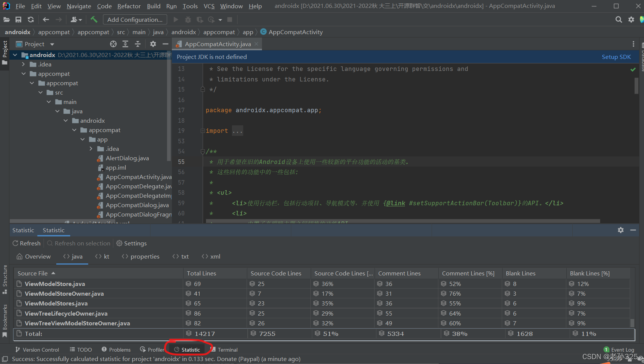This screenshot has width=644, height=364.
Task: Select the ViewModelStore.java table row
Action: click(x=322, y=284)
